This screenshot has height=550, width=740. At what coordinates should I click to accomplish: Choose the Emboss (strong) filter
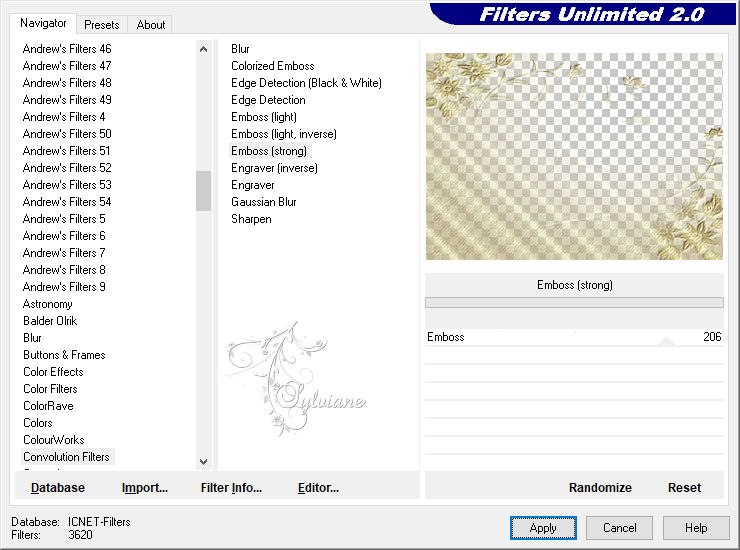click(269, 151)
